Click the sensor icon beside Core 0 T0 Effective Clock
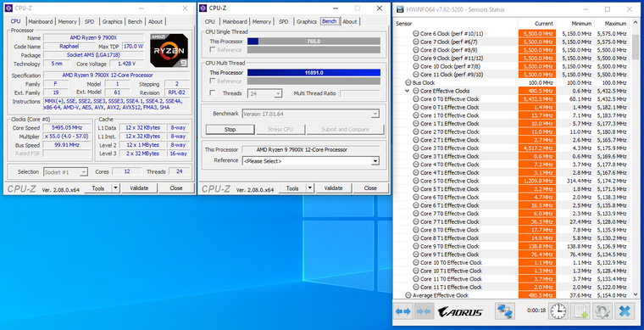This screenshot has height=330, width=644. coord(416,99)
